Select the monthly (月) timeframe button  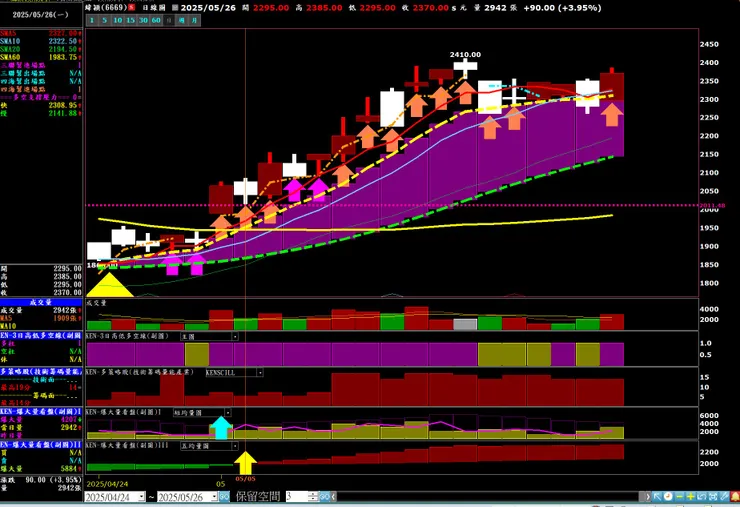pos(194,20)
